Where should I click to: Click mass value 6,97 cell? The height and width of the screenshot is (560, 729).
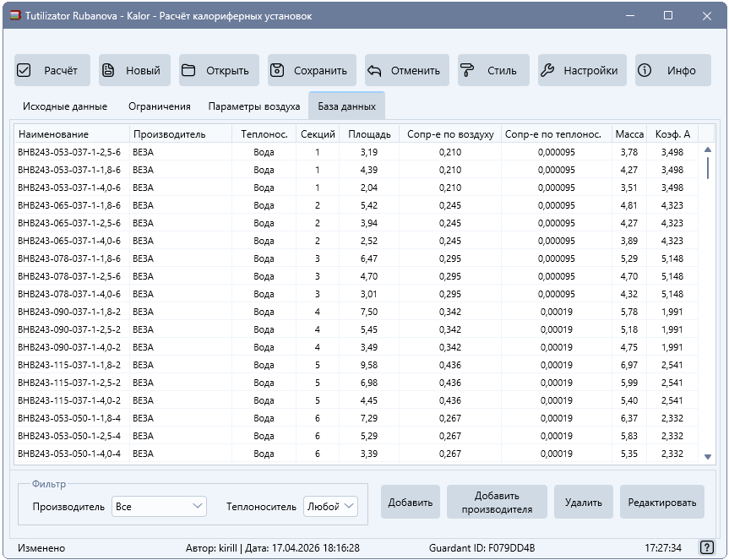click(x=629, y=365)
